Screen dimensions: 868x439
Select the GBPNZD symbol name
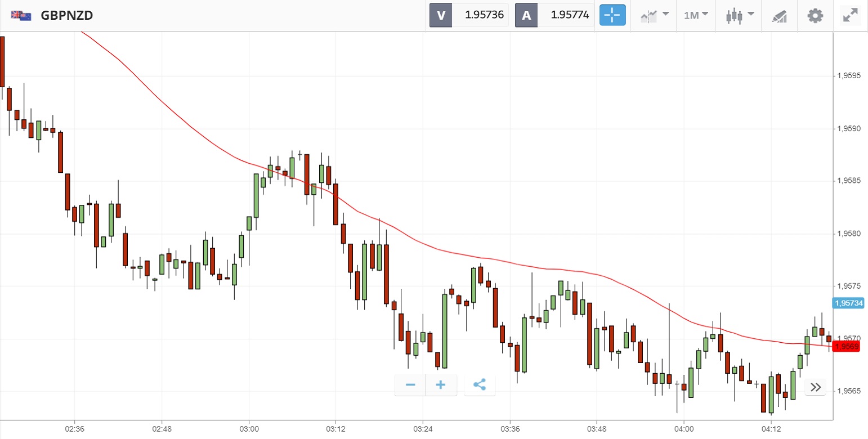[x=67, y=16]
